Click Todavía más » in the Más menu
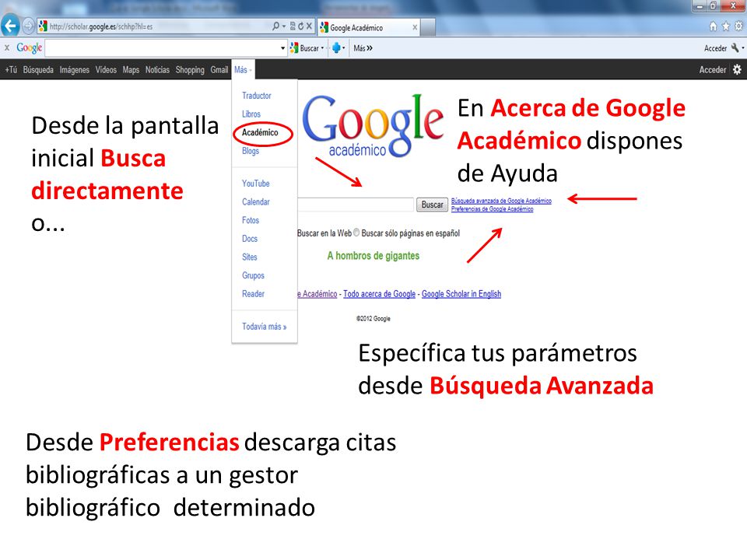The image size is (747, 560). tap(265, 327)
